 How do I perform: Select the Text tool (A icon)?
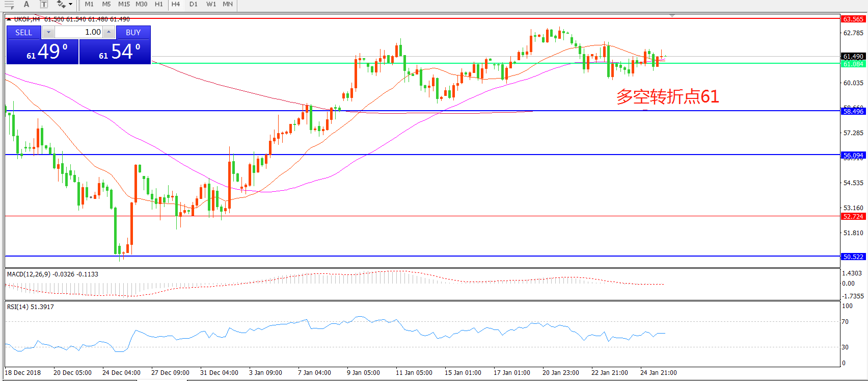(26, 4)
